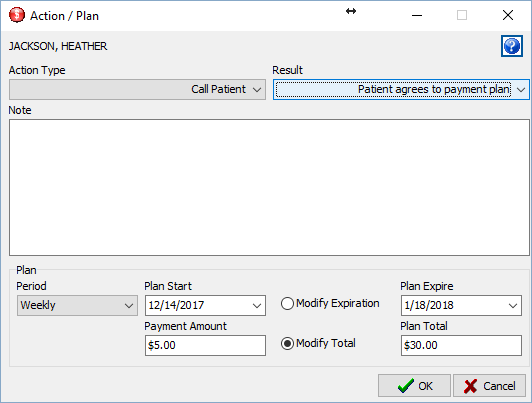
Task: Click the Plan Expire date text 1/18/2018
Action: (x=429, y=305)
